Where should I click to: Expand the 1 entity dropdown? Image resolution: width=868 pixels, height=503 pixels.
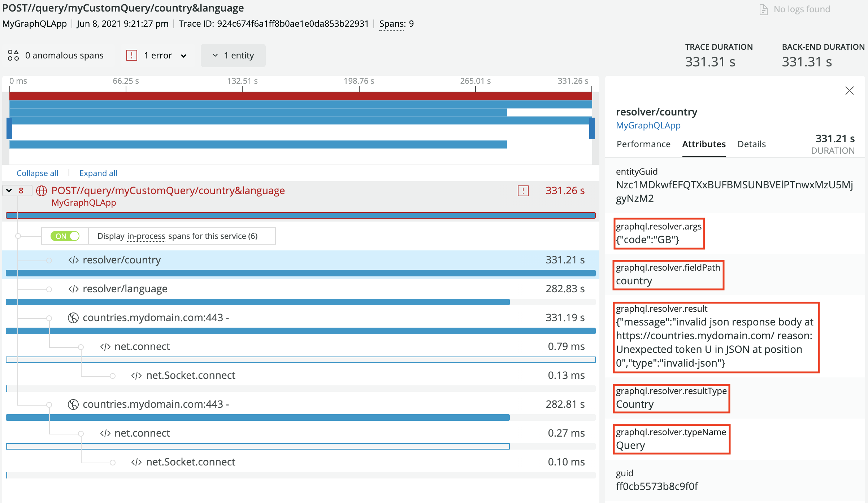click(233, 56)
